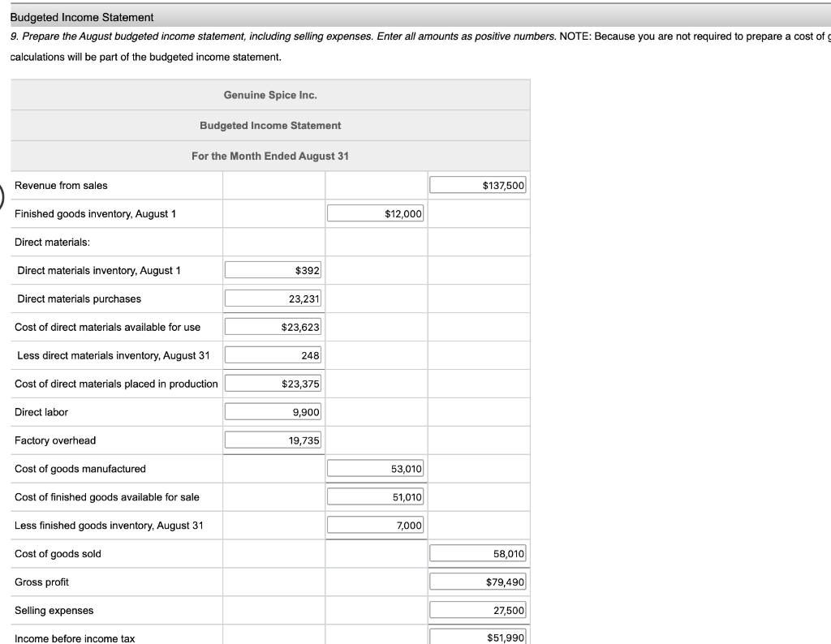831x644 pixels.
Task: Click the Direct materials purchases field showing 23,231
Action: click(273, 298)
